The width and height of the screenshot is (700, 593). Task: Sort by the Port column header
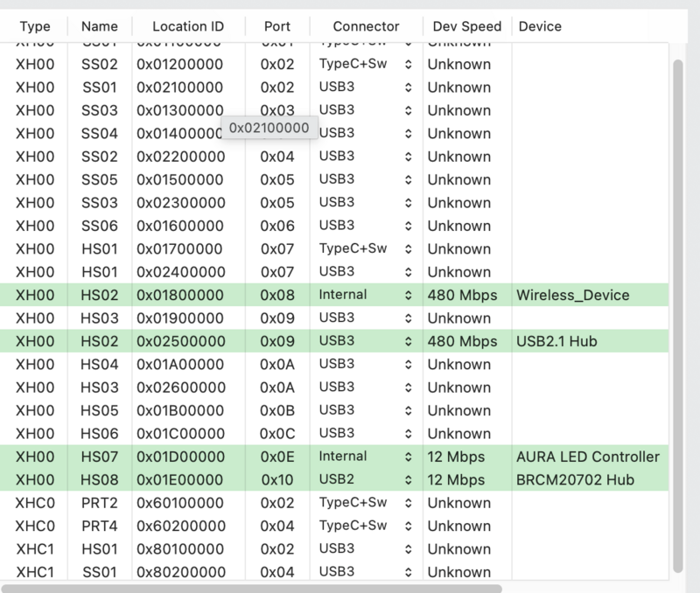point(277,26)
